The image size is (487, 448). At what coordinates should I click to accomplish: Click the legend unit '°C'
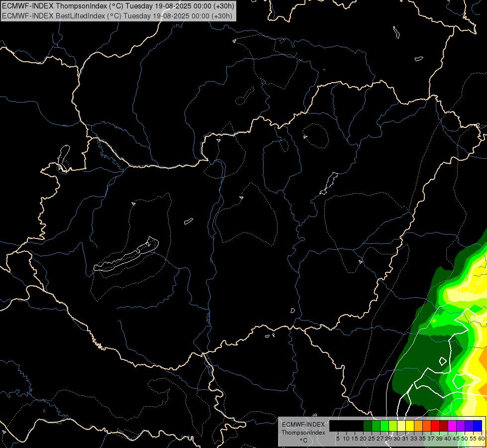pyautogui.click(x=304, y=440)
